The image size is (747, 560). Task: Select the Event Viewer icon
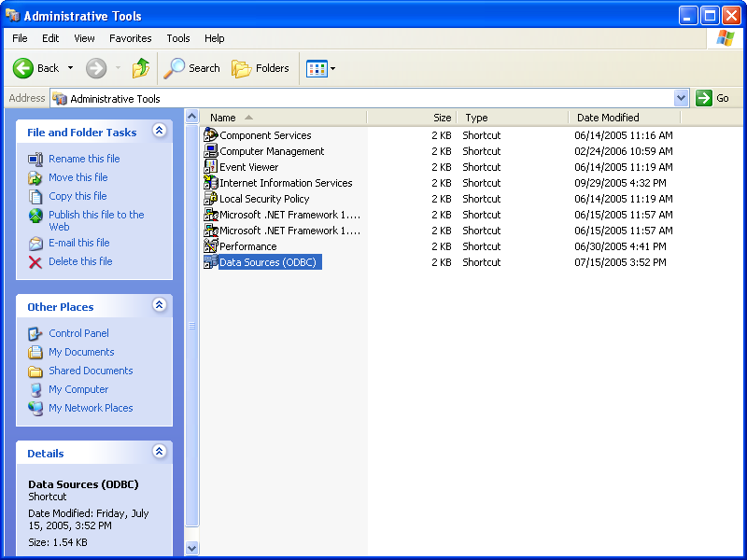(x=211, y=167)
